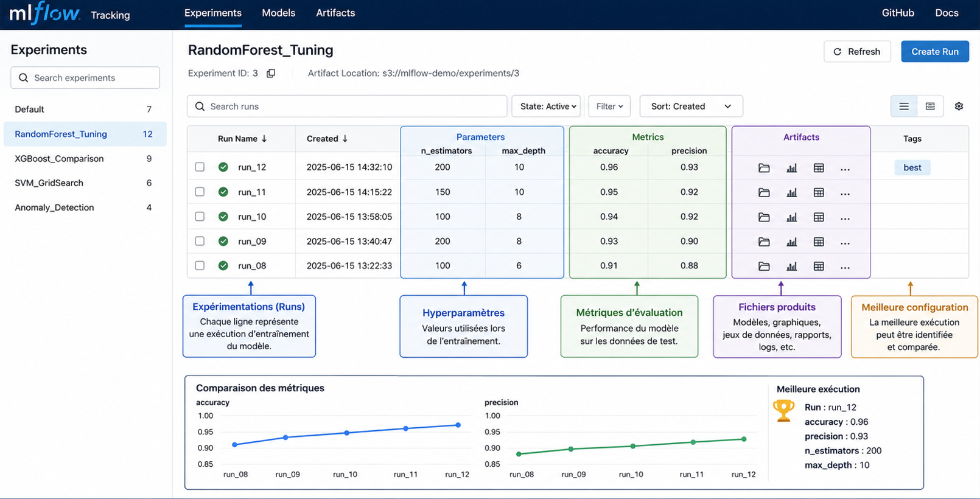Open table icon for run_08 artifacts
The image size is (980, 499).
click(819, 266)
